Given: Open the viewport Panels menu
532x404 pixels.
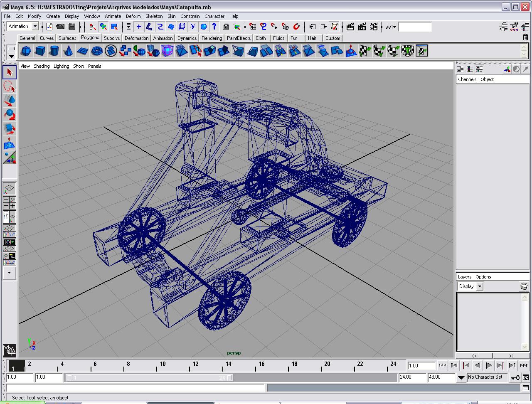Looking at the screenshot, I should (x=94, y=66).
